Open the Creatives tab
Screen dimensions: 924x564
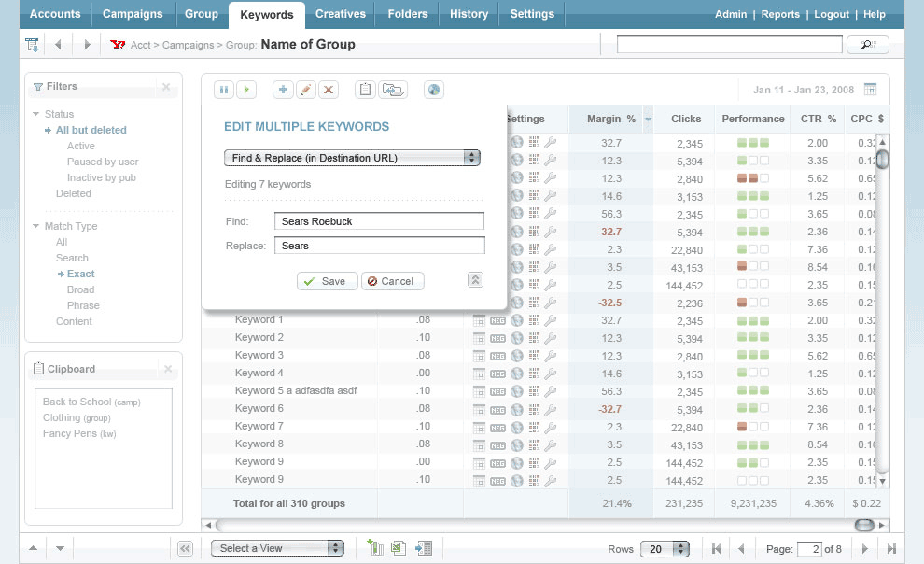point(341,14)
